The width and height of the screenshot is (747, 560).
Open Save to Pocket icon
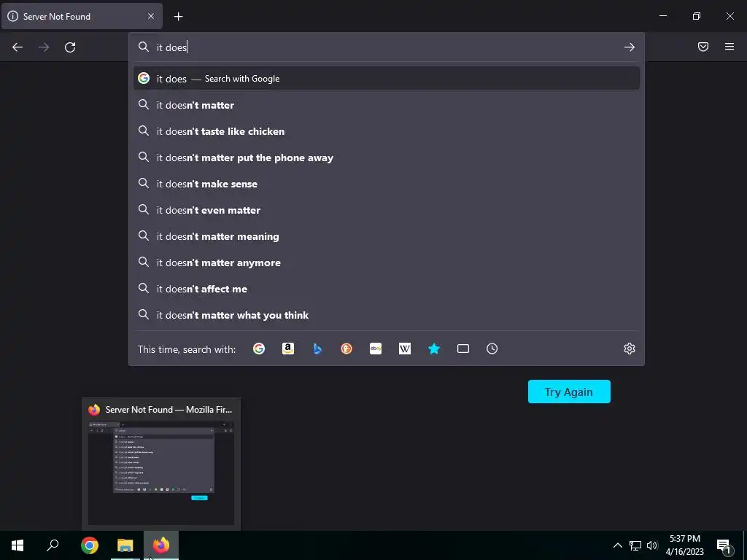pos(703,47)
